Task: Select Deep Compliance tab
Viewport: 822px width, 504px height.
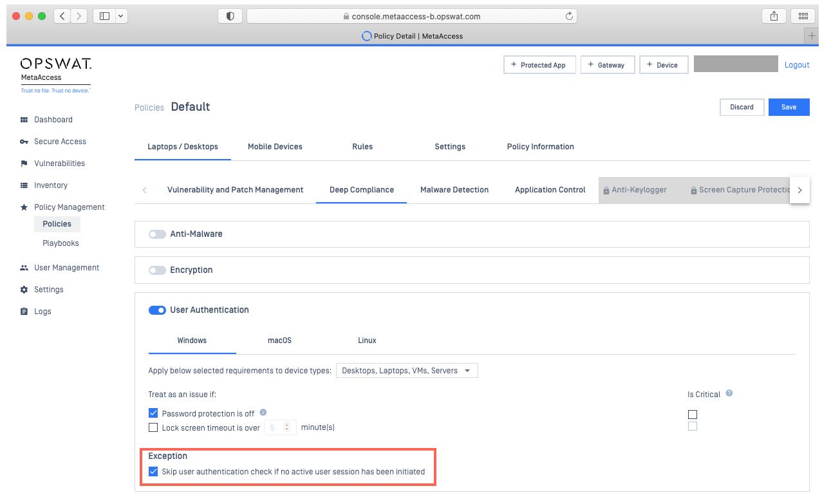Action: pyautogui.click(x=362, y=190)
